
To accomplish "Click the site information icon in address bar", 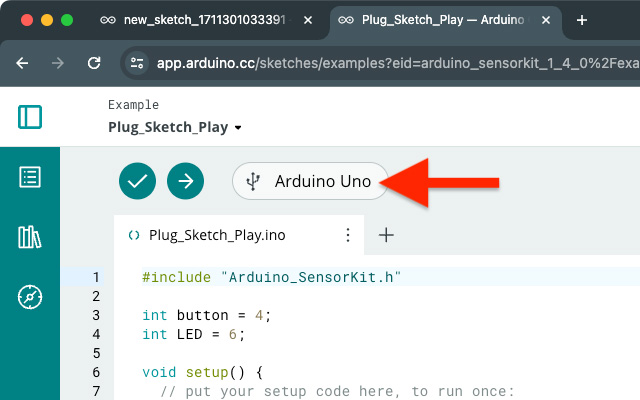I will pyautogui.click(x=136, y=63).
